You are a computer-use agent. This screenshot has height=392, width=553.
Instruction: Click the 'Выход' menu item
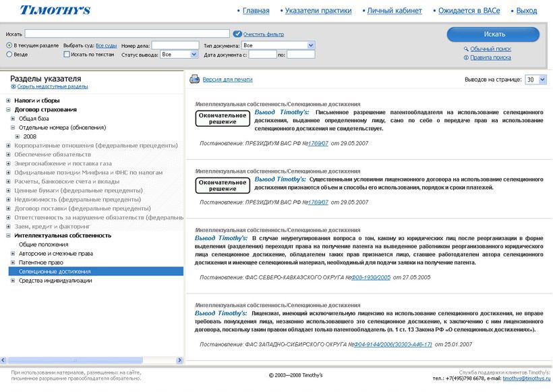coord(527,11)
